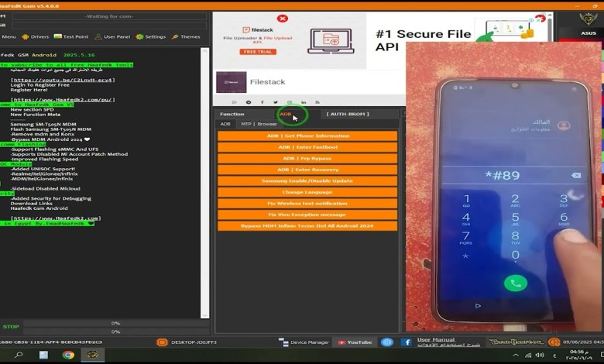
Task: Open the www.Haafedk2.com/pu/ link in the log
Action: click(x=63, y=100)
